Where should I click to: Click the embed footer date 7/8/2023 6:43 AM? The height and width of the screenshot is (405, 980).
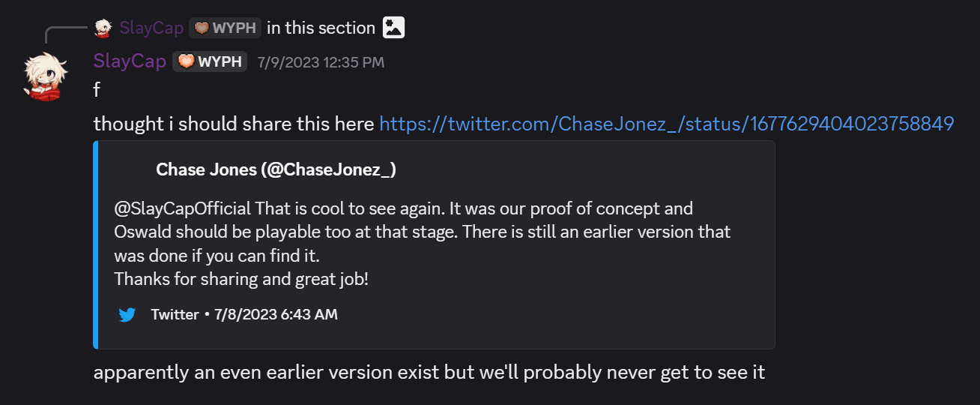276,314
